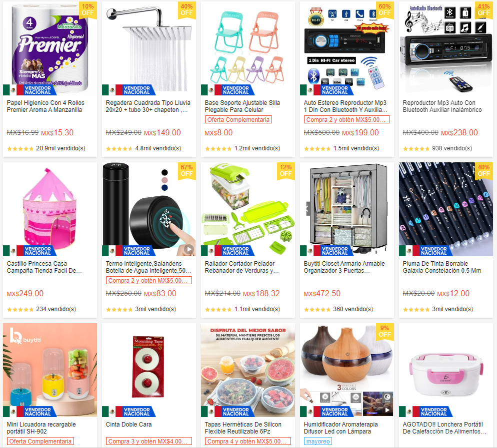
Task: Open Oferta Complementaria tag on Base Soporte
Action: coord(238,120)
